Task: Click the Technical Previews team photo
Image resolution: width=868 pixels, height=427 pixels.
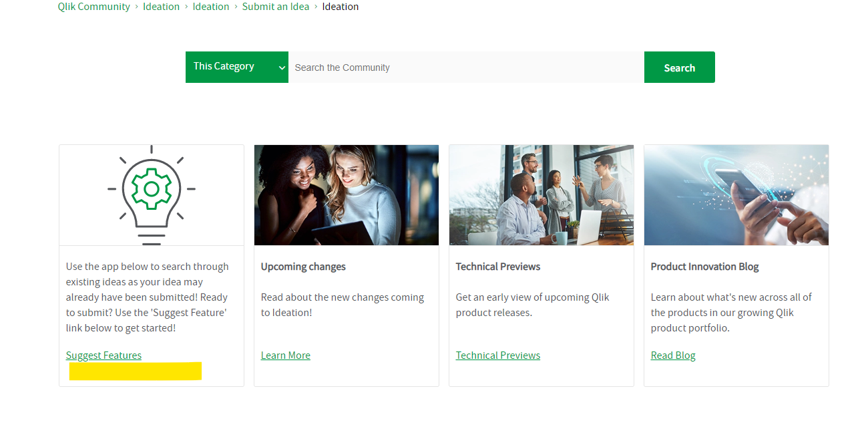Action: click(541, 194)
